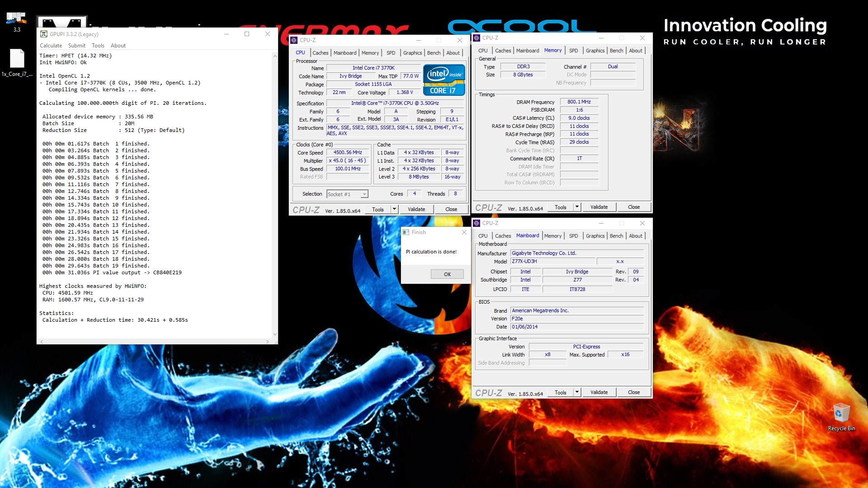The height and width of the screenshot is (488, 868).
Task: Click the Finish dialog title icon
Action: 406,232
